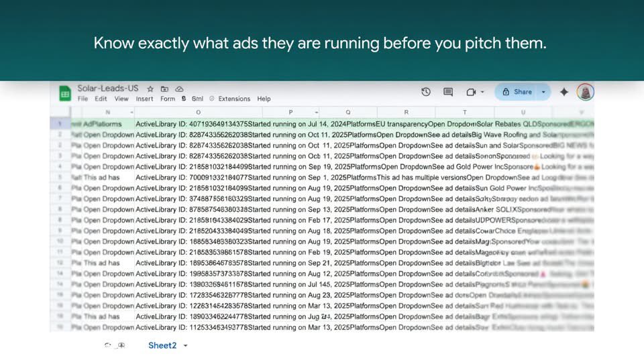This screenshot has width=644, height=356.
Task: Move the document using folder icon
Action: point(164,89)
